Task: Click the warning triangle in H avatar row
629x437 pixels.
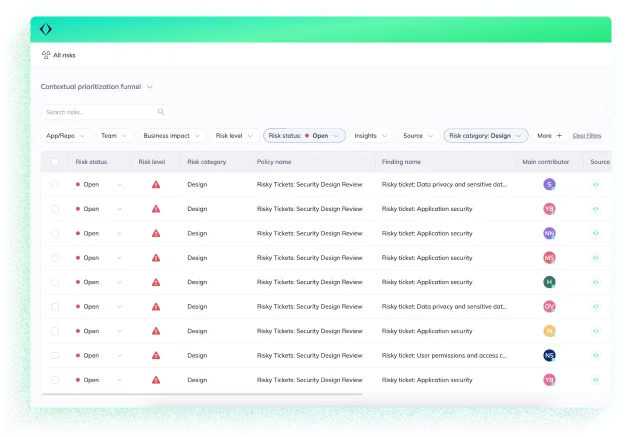Action: [156, 282]
